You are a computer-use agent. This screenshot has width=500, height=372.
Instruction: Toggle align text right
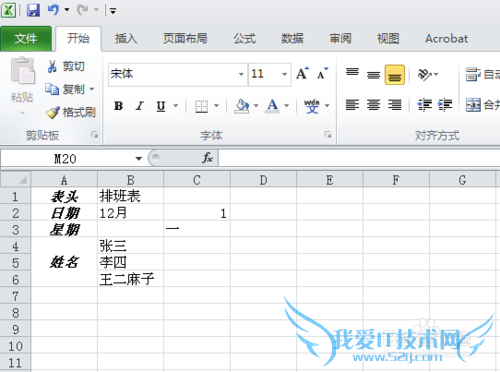395,105
